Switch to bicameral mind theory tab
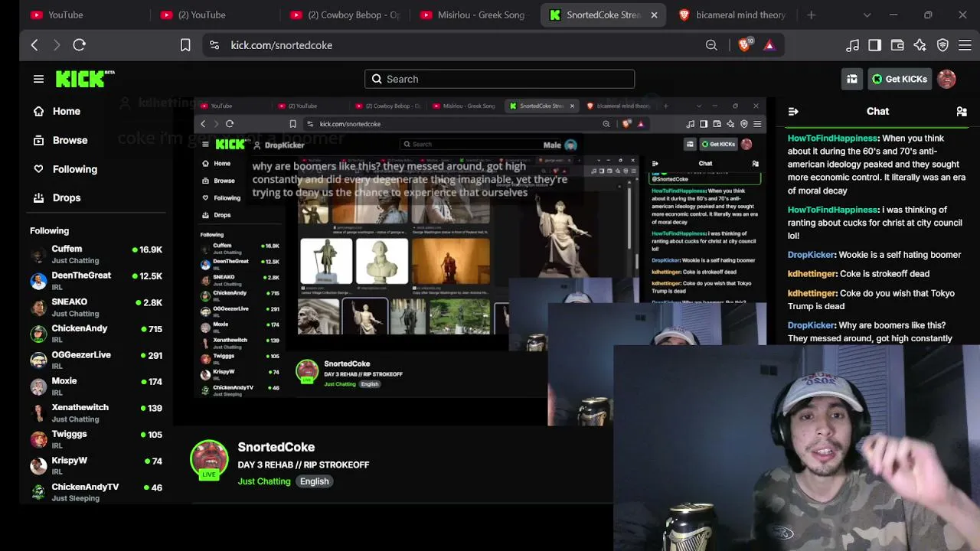980x551 pixels. pyautogui.click(x=733, y=15)
